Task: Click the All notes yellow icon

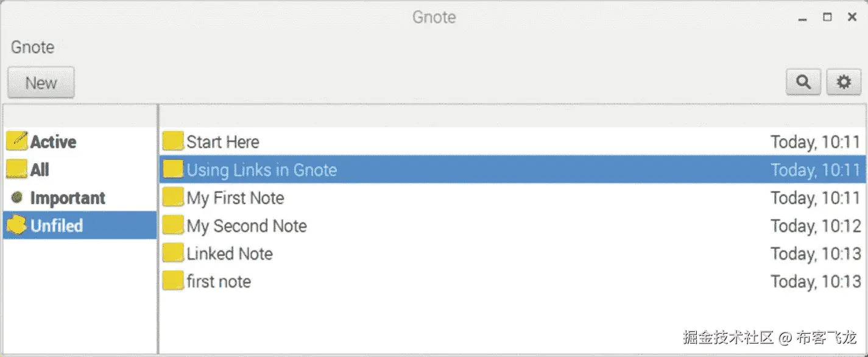Action: pyautogui.click(x=17, y=169)
